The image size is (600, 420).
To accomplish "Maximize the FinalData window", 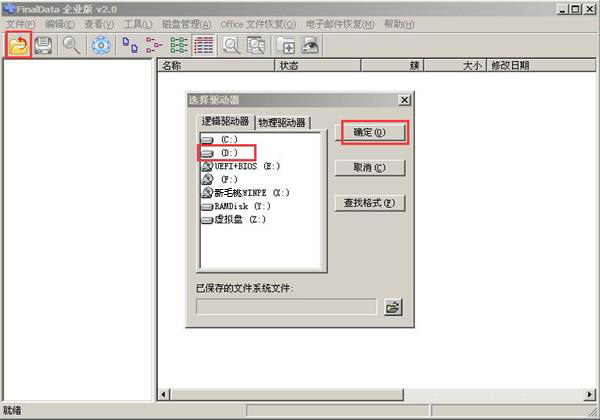I will [575, 9].
